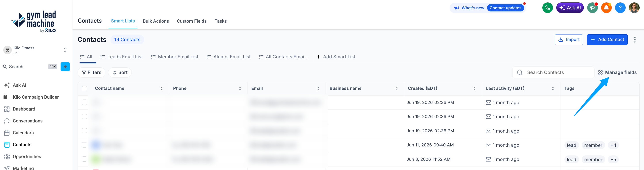Click the Import button
The image size is (644, 170).
point(568,40)
